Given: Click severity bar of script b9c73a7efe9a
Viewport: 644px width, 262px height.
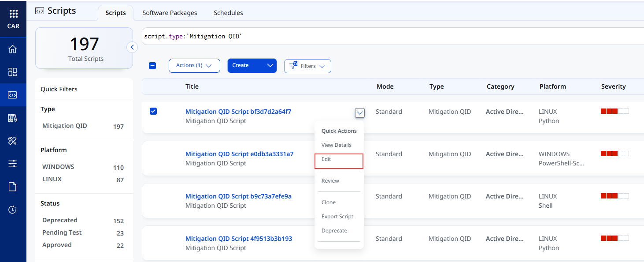Looking at the screenshot, I should (x=615, y=196).
